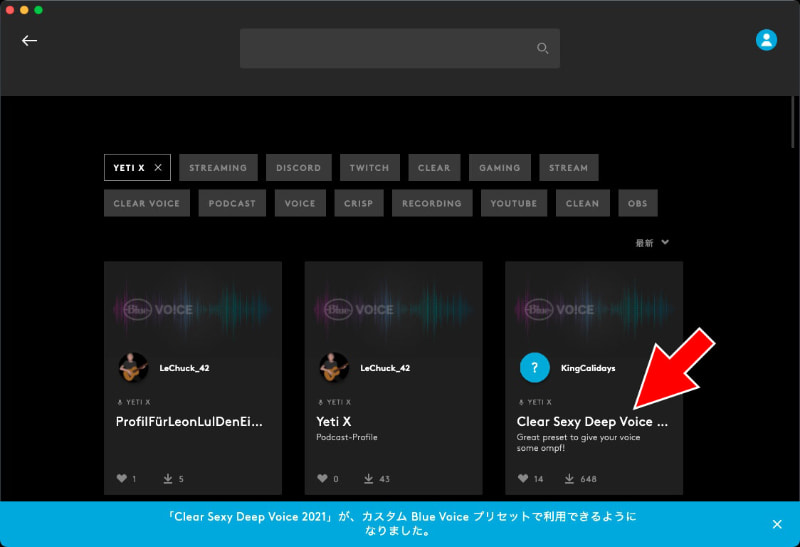Select the RECORDING tag
This screenshot has height=547, width=800.
(x=432, y=203)
